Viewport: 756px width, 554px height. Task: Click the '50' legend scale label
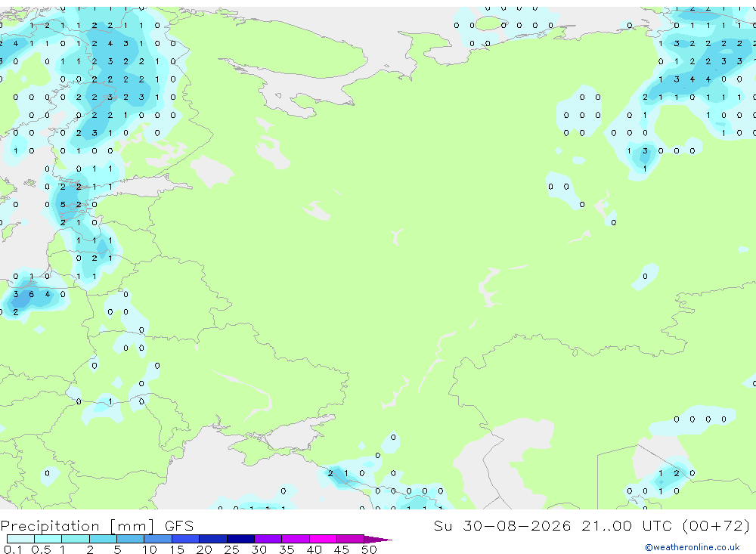pos(369,549)
